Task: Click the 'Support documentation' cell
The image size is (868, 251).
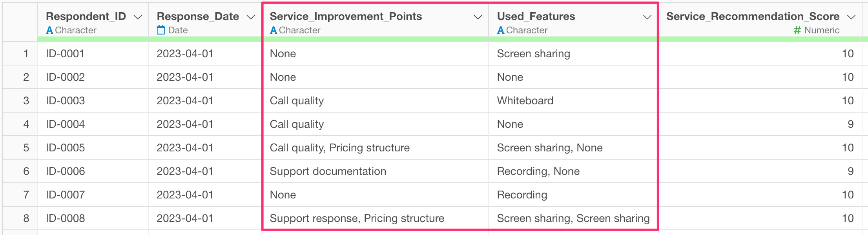Action: pos(375,171)
